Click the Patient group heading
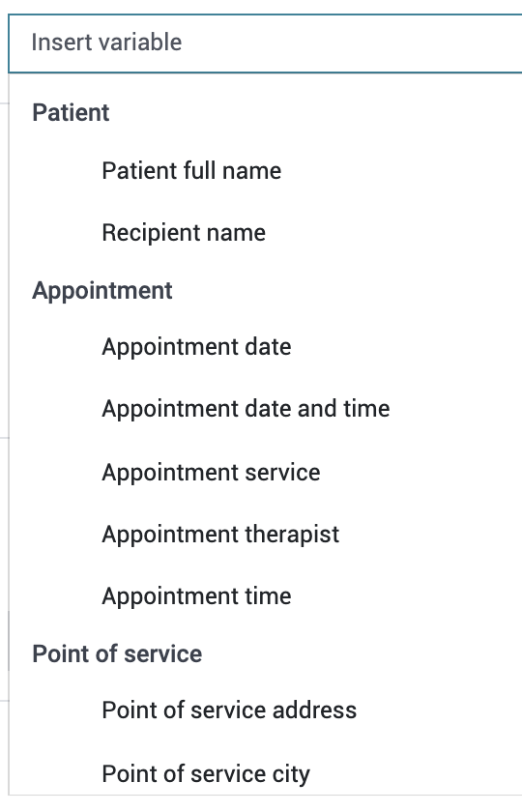 pyautogui.click(x=71, y=112)
